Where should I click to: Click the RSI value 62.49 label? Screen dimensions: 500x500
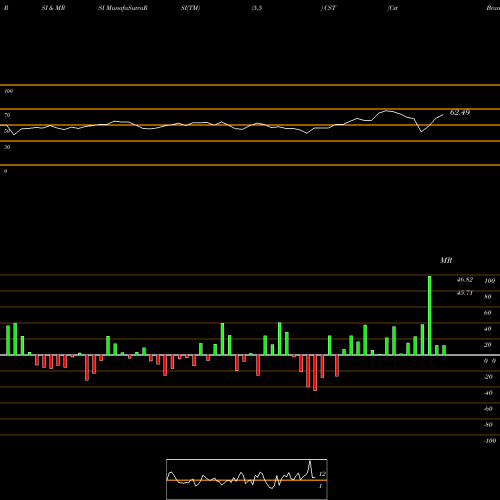pos(460,112)
